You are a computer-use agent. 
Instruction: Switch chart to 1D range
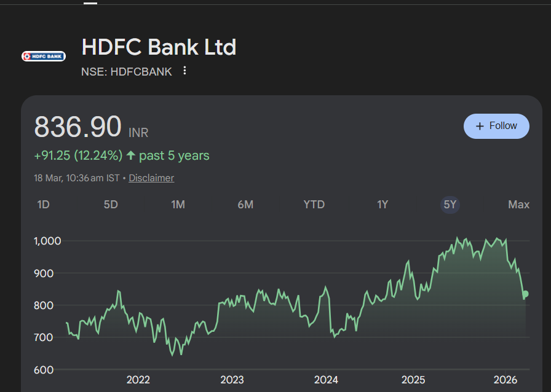pyautogui.click(x=44, y=205)
